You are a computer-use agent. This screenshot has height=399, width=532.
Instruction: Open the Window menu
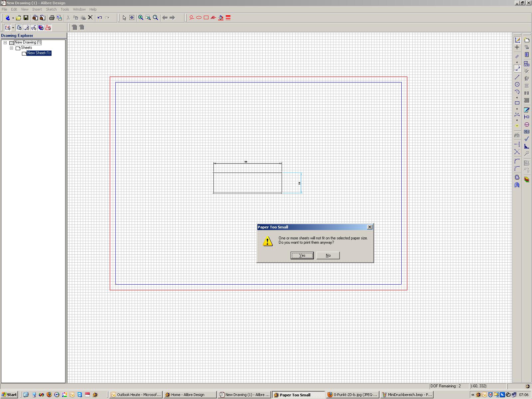click(x=79, y=9)
